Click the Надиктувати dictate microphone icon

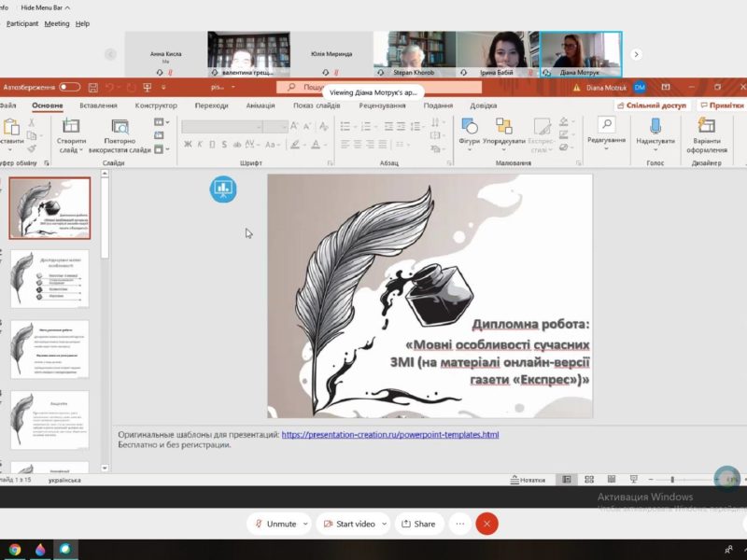coord(655,125)
